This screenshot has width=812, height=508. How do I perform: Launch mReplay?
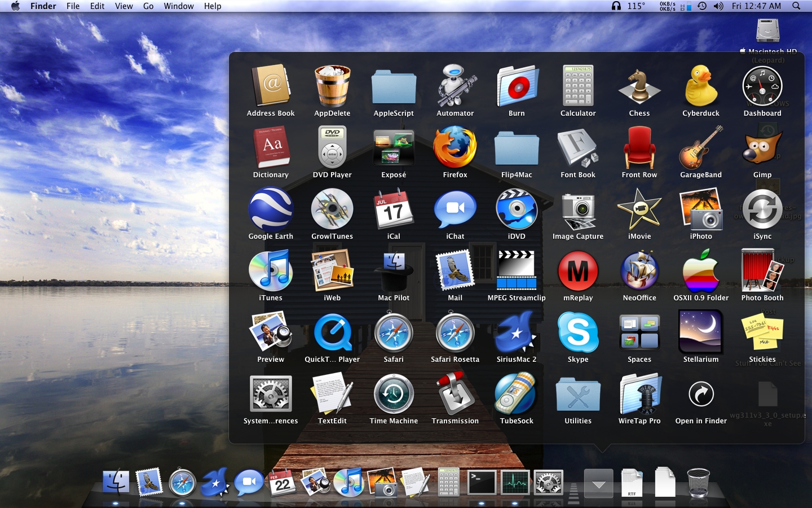[578, 271]
